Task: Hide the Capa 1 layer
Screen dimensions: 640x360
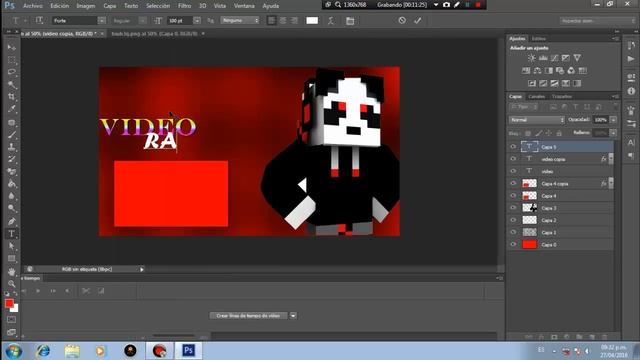Action: pyautogui.click(x=513, y=232)
